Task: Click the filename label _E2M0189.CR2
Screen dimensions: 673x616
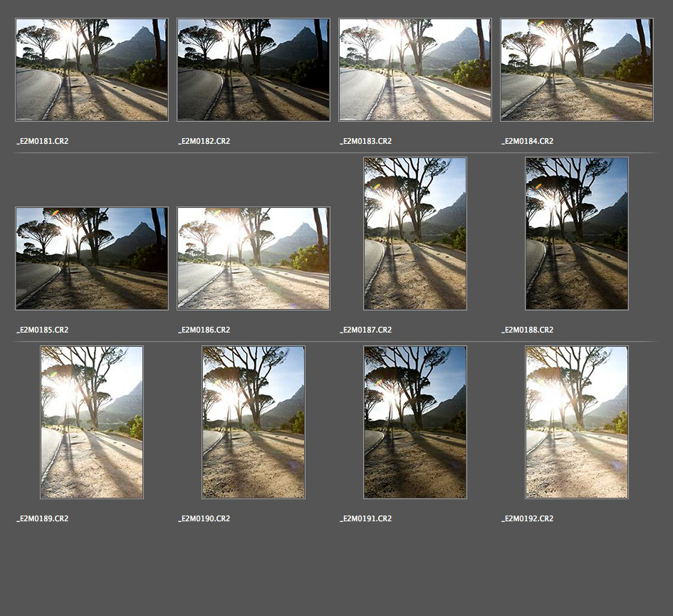Action: tap(43, 518)
